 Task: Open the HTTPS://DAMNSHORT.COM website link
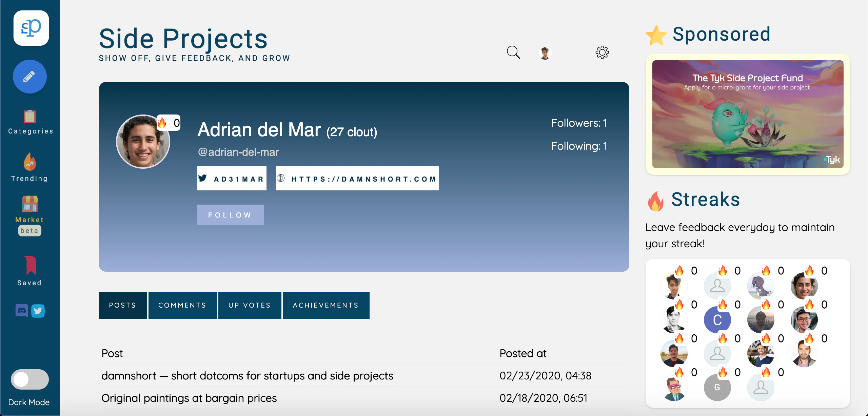pyautogui.click(x=357, y=178)
